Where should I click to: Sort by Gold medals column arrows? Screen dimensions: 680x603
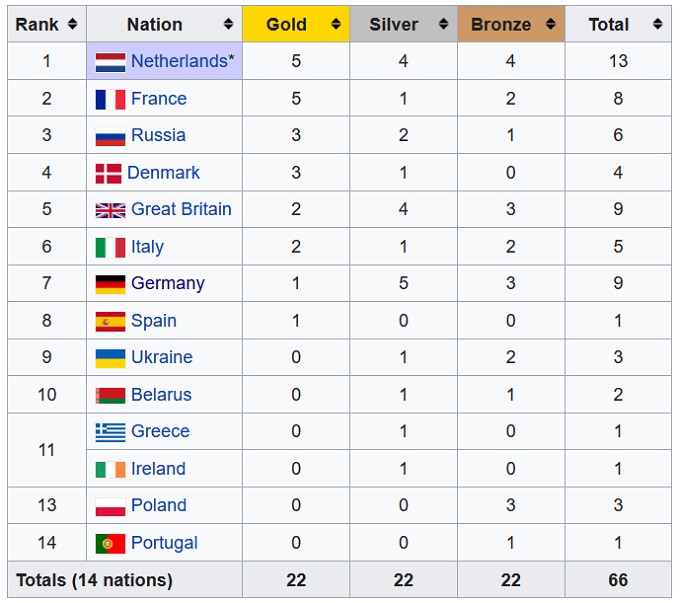click(336, 24)
